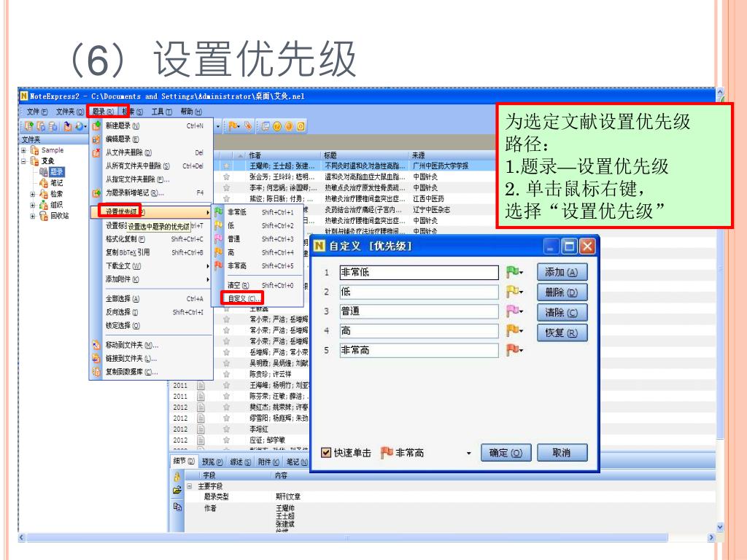Click the 删除 button in the dialog
This screenshot has height=560, width=747.
pos(562,292)
